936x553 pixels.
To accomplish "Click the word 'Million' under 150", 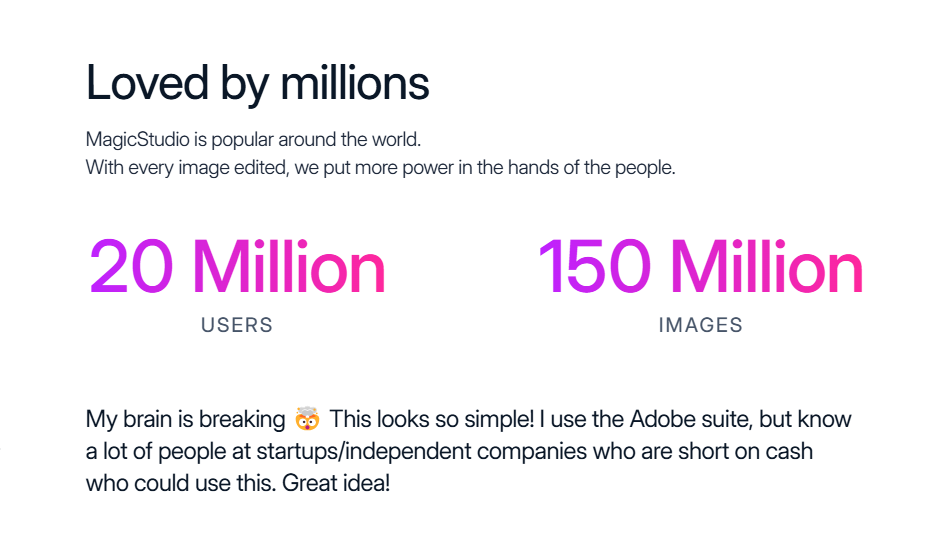I will coord(766,266).
